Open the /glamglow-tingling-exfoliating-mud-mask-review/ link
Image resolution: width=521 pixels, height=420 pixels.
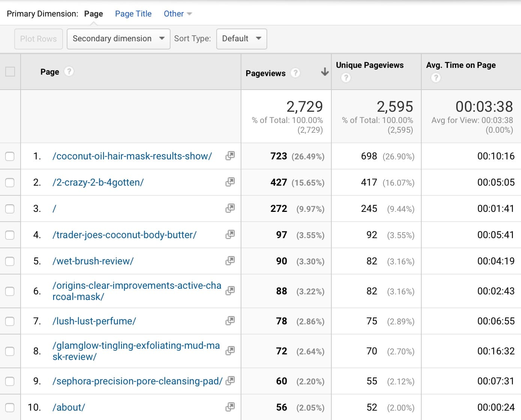click(136, 351)
